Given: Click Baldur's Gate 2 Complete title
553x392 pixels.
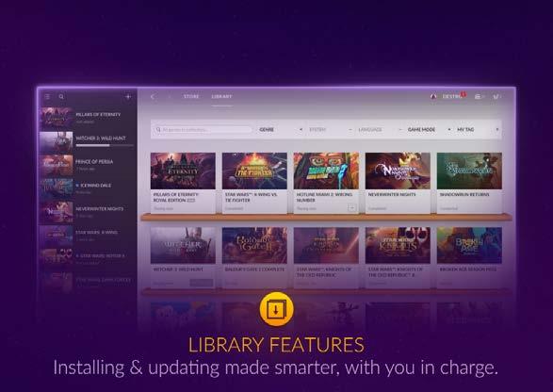Looking at the screenshot, I should click(254, 269).
